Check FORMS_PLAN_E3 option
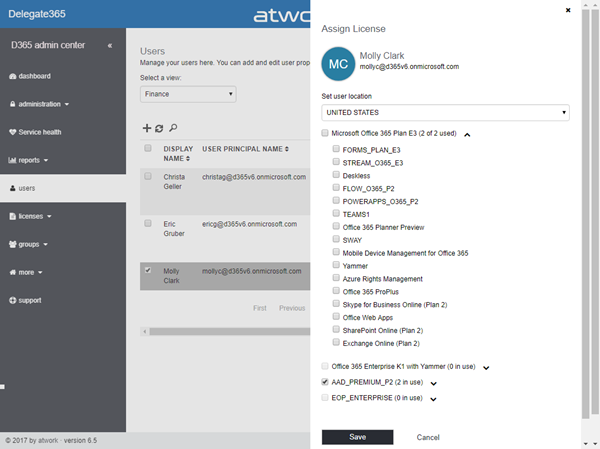This screenshot has width=600, height=449. (x=336, y=149)
